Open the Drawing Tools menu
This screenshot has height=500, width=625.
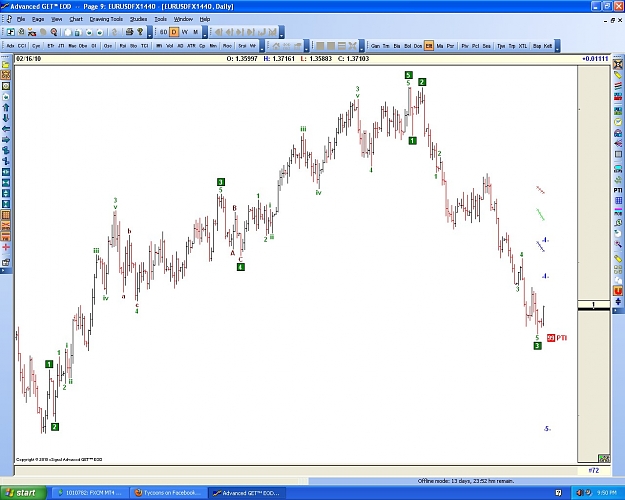point(106,19)
